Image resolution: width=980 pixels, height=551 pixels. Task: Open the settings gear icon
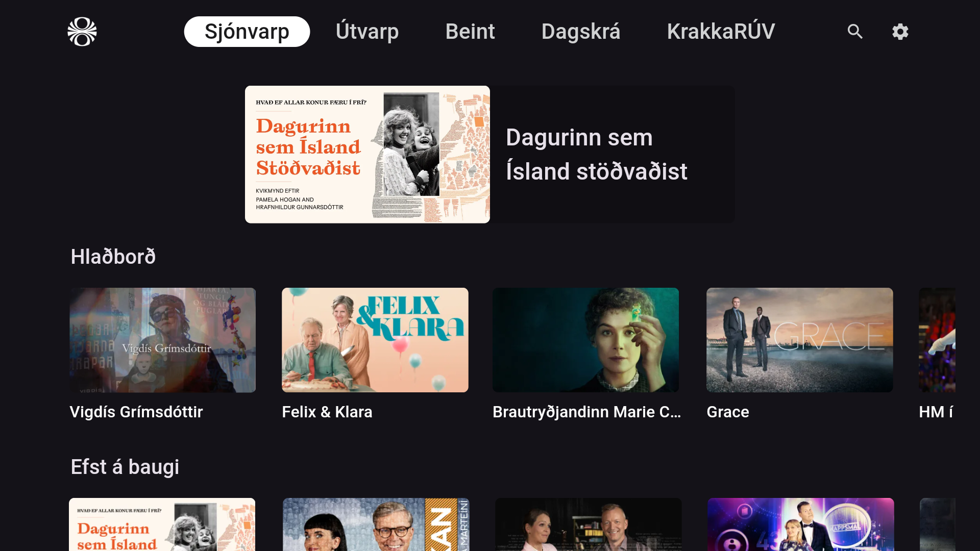click(900, 32)
